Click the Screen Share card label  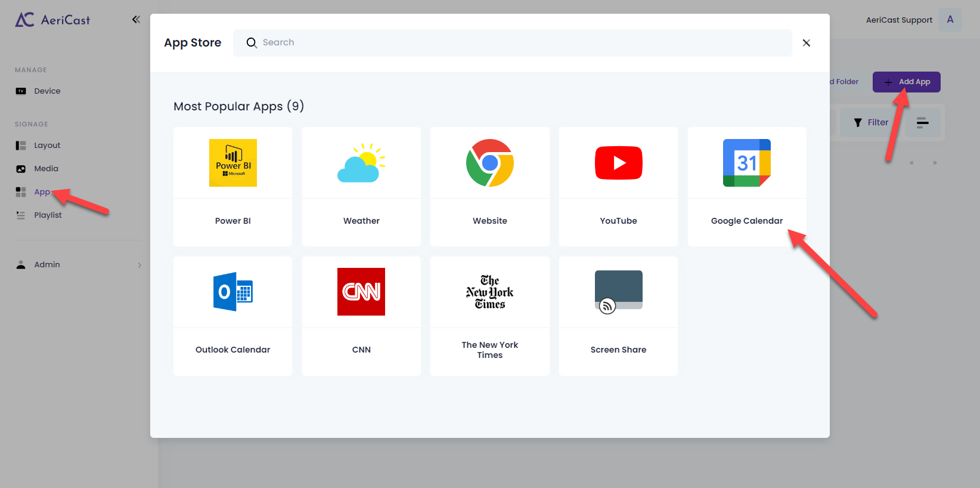tap(619, 350)
